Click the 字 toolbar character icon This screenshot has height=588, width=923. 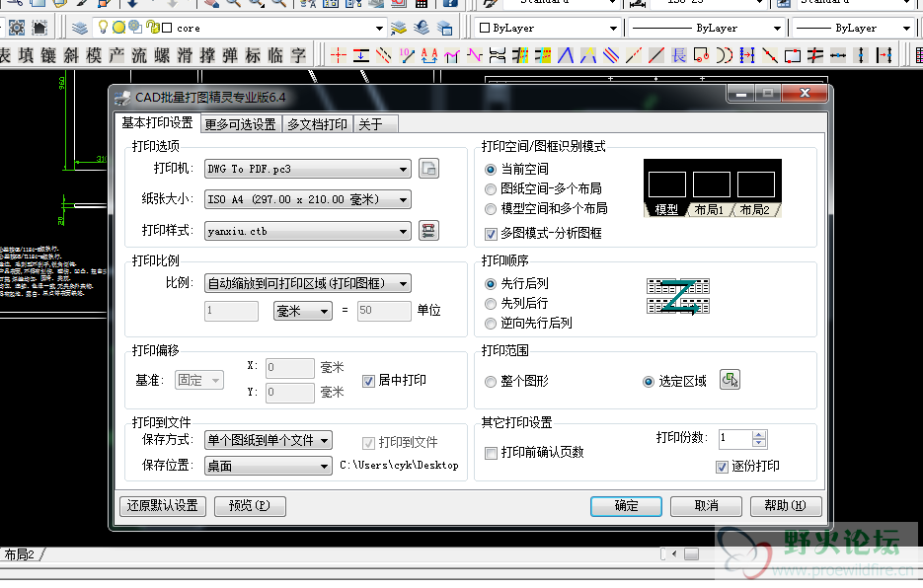[298, 55]
